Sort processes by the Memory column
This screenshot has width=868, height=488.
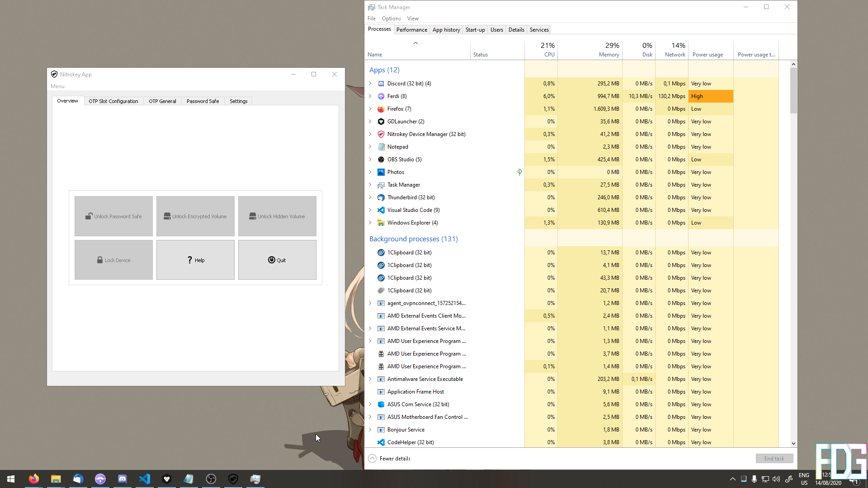point(590,50)
